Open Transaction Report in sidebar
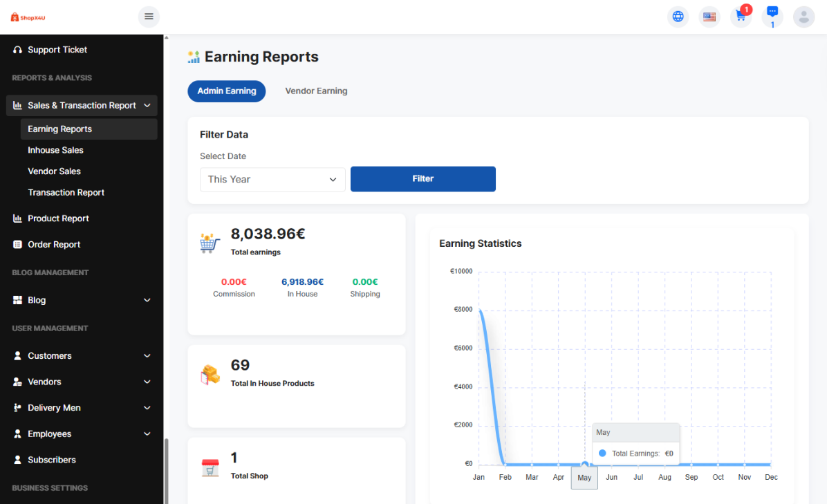 click(66, 192)
